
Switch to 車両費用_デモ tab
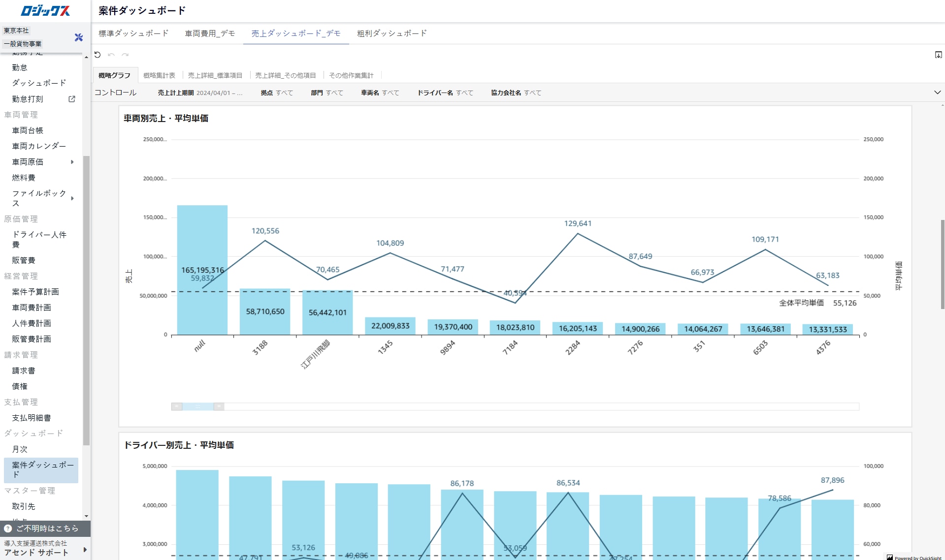(x=210, y=33)
